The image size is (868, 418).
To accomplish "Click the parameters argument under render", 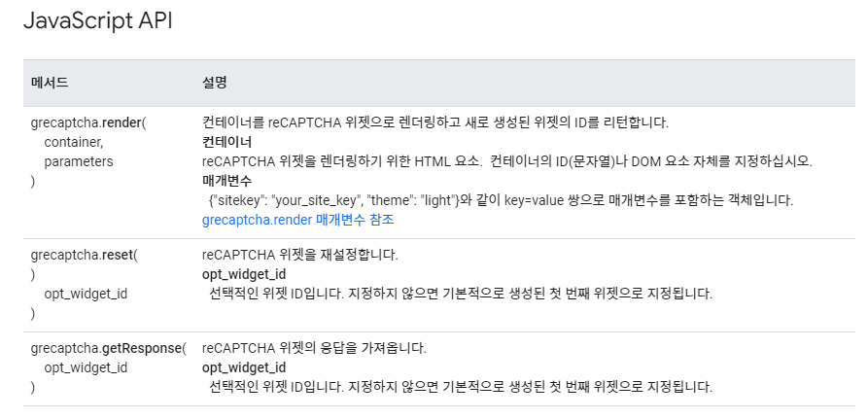I will point(79,161).
